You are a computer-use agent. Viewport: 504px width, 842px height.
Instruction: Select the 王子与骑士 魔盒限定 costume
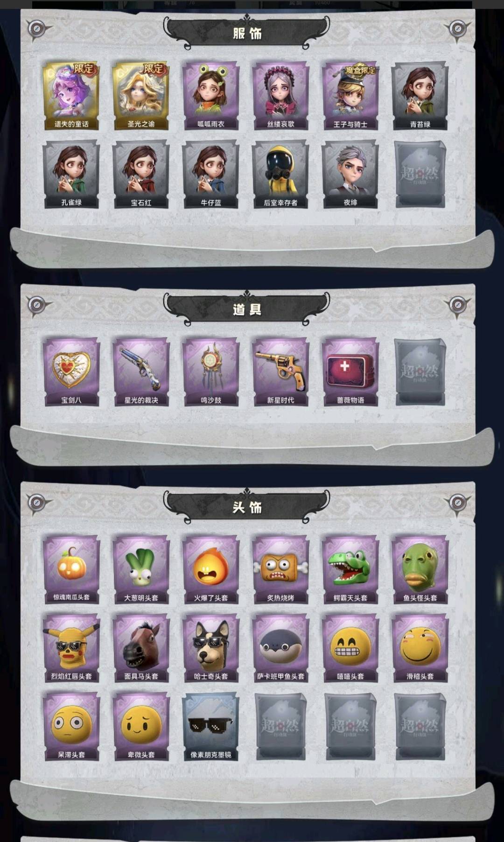coord(350,96)
